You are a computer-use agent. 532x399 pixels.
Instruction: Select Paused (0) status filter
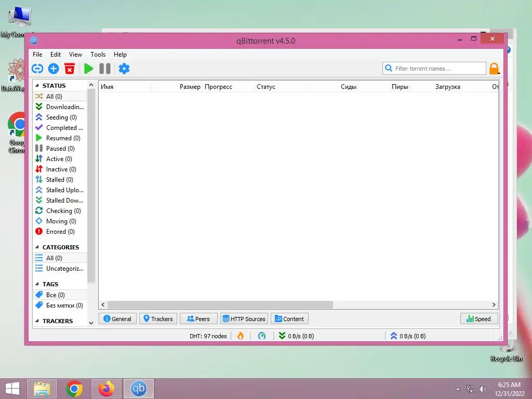pyautogui.click(x=60, y=149)
